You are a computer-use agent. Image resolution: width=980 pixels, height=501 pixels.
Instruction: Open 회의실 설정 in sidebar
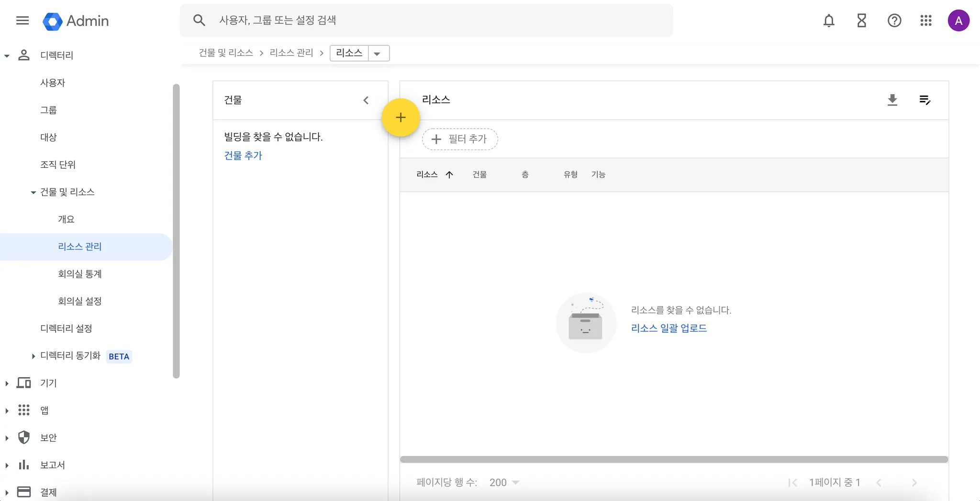pyautogui.click(x=80, y=301)
